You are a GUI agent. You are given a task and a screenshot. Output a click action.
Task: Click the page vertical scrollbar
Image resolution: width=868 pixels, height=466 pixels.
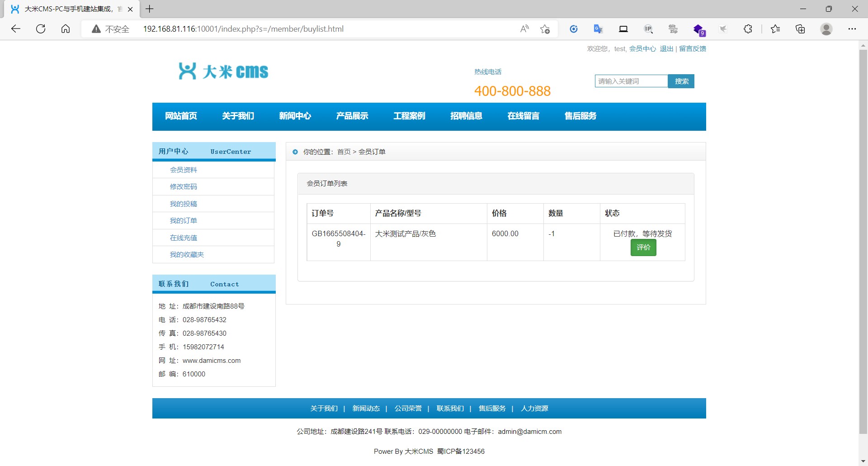tap(863, 242)
